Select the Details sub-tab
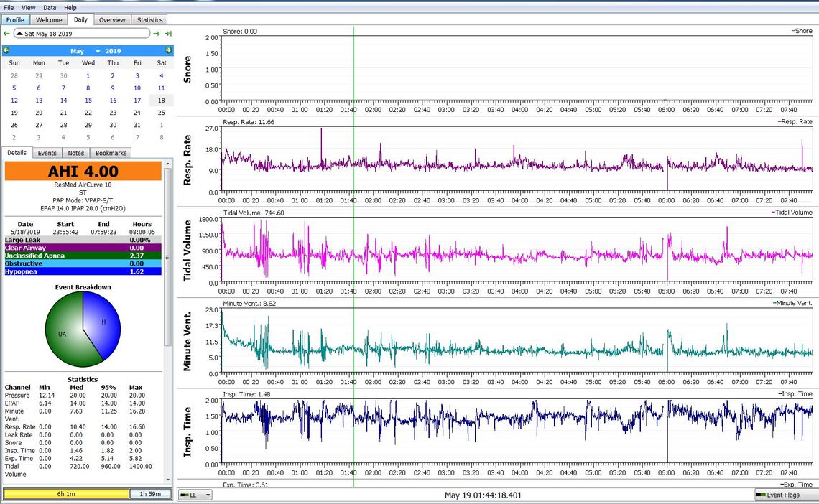 coord(17,153)
